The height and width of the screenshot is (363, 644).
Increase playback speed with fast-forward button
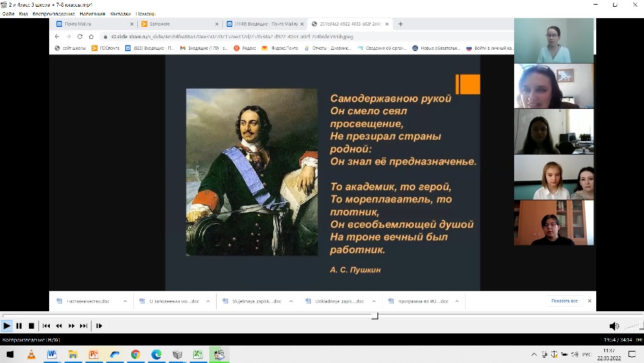pyautogui.click(x=71, y=325)
